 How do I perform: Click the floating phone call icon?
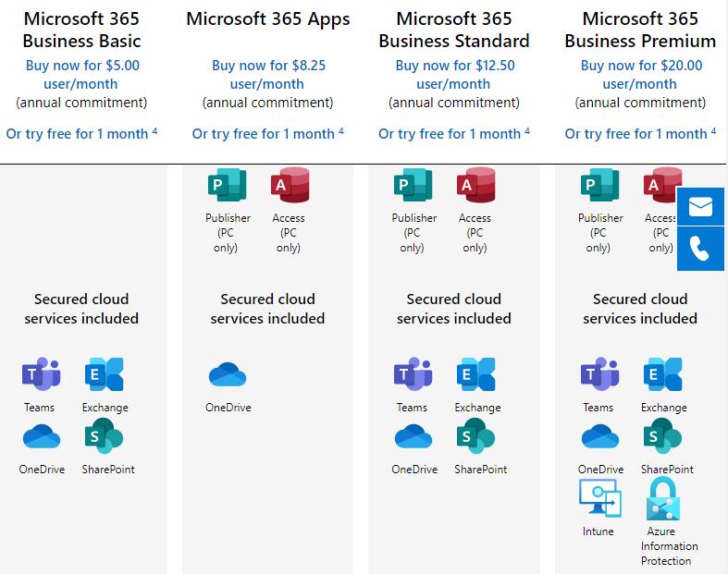(700, 250)
